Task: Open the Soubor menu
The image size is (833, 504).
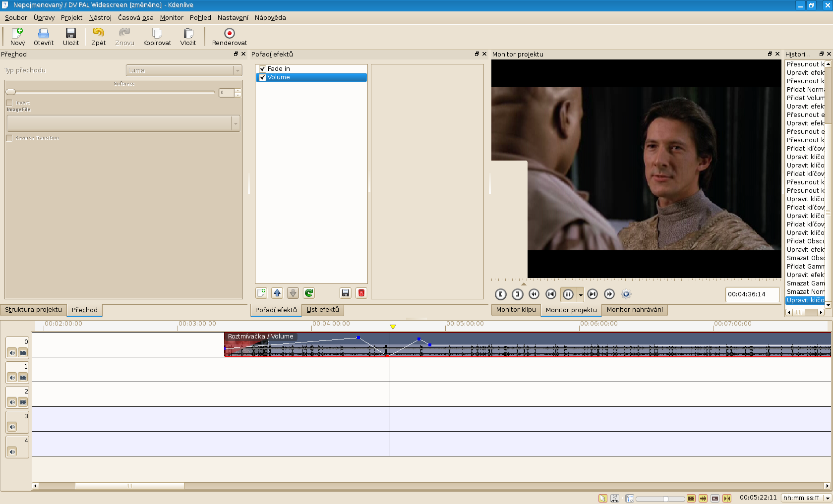Action: (16, 17)
